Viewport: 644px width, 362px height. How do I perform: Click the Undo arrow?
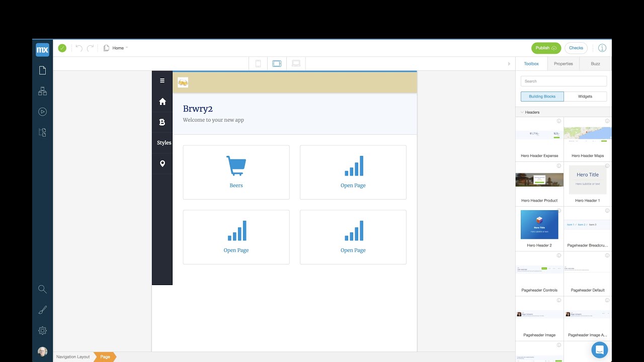(x=79, y=48)
